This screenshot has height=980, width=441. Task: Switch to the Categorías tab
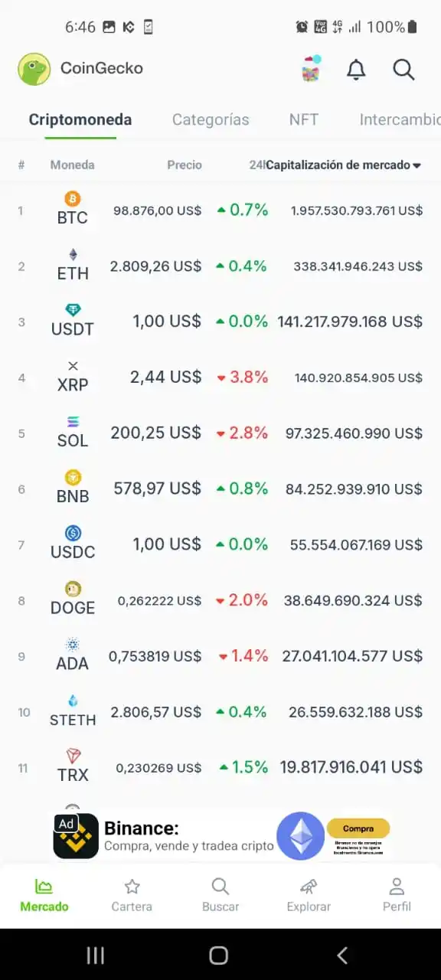pyautogui.click(x=211, y=119)
